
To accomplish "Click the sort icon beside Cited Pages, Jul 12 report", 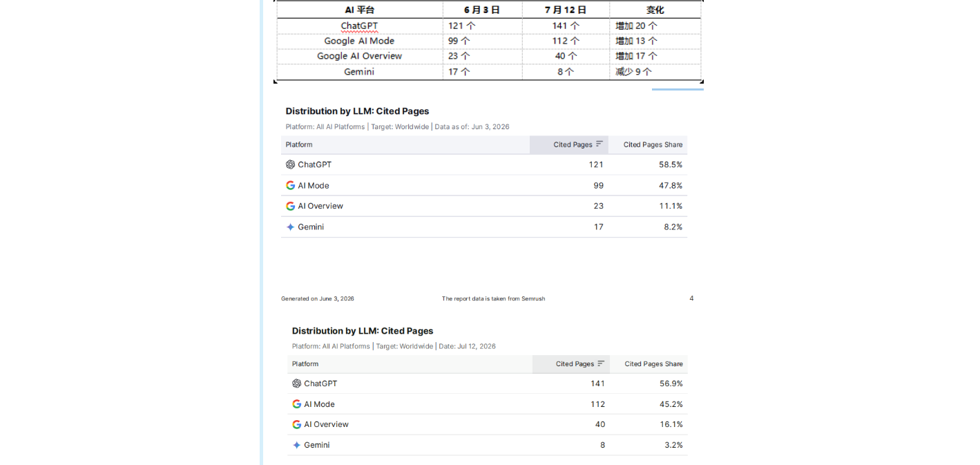I will [x=601, y=363].
